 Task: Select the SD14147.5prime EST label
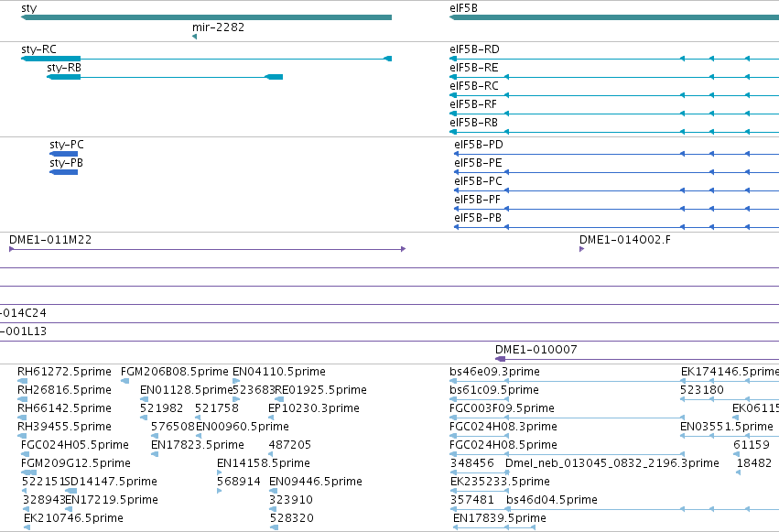tap(112, 482)
